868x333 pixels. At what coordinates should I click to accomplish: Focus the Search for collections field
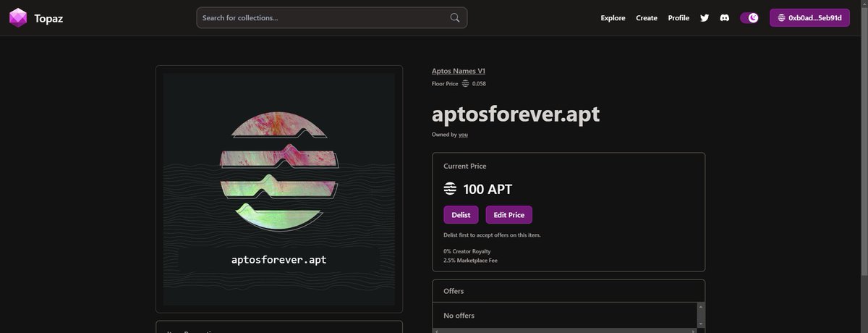(x=331, y=18)
